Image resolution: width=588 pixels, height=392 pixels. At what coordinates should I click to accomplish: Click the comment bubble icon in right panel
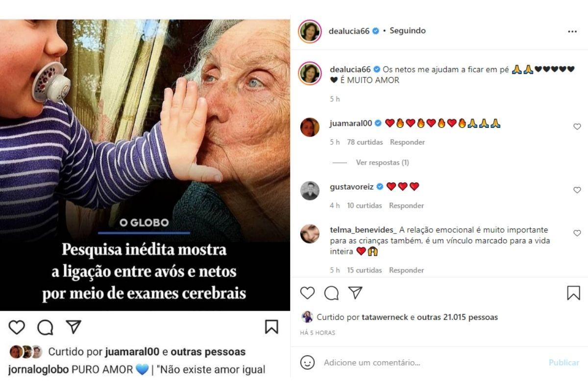pos(332,293)
